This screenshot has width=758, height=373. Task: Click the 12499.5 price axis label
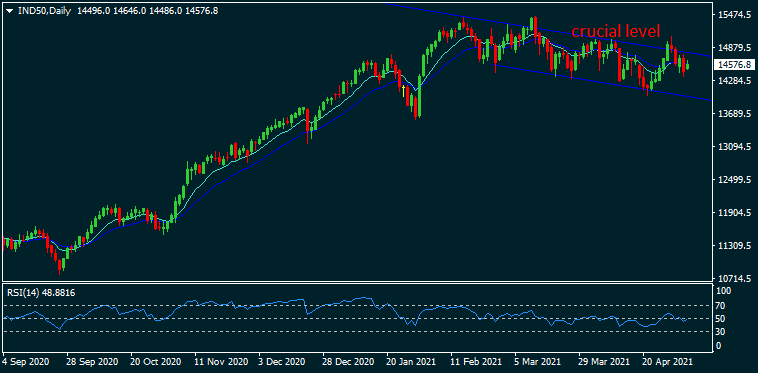click(734, 180)
